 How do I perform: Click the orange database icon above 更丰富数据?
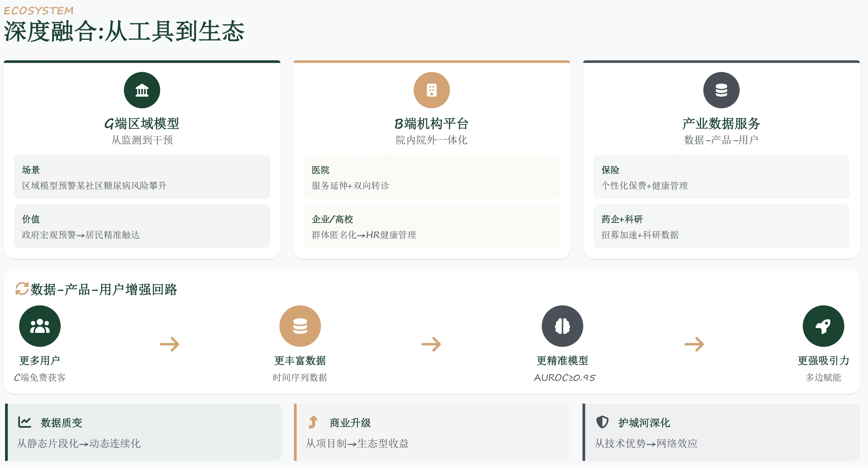[300, 326]
